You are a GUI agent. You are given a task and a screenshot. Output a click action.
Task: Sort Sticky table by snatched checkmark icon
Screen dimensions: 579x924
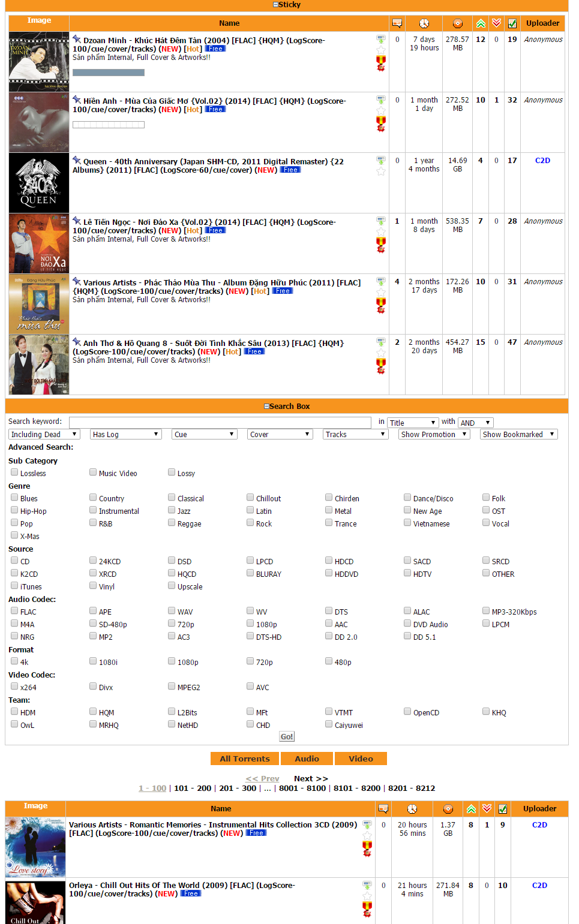(512, 23)
